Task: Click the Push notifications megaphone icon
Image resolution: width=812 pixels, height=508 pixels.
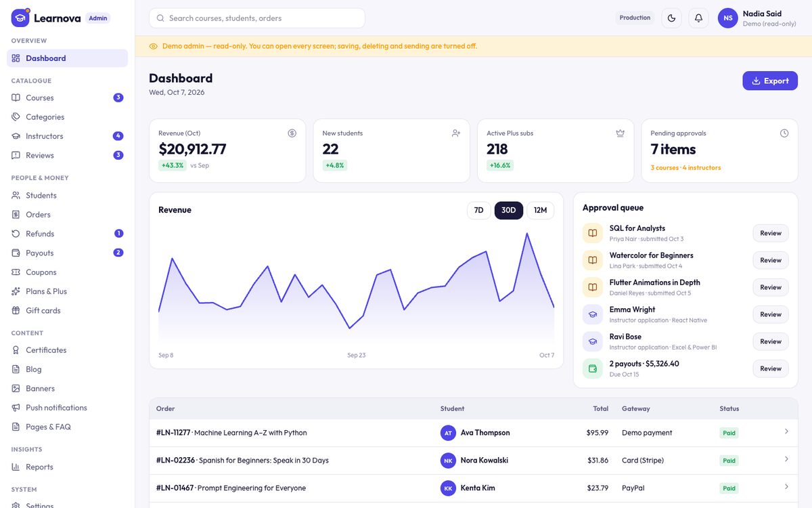Action: pyautogui.click(x=16, y=408)
